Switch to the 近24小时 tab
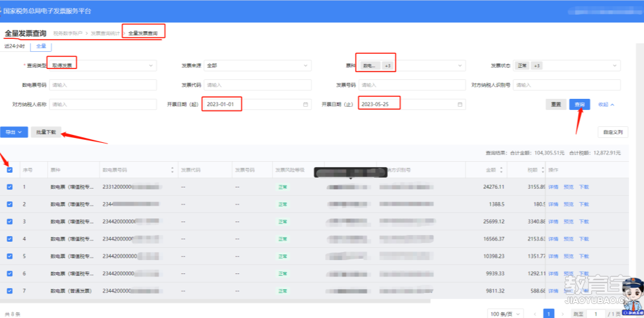Image resolution: width=644 pixels, height=318 pixels. click(15, 46)
